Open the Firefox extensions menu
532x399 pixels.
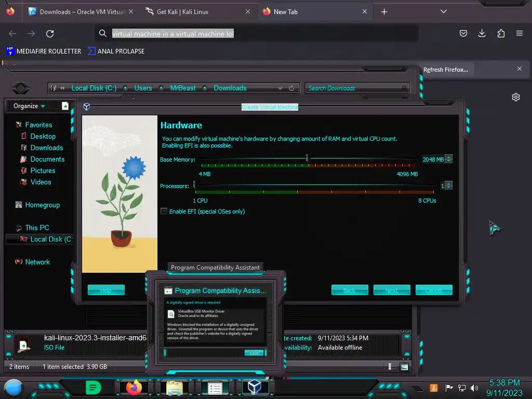point(501,33)
